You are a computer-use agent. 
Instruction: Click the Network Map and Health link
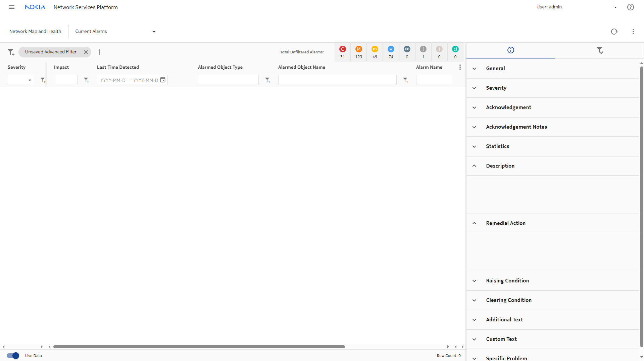35,31
